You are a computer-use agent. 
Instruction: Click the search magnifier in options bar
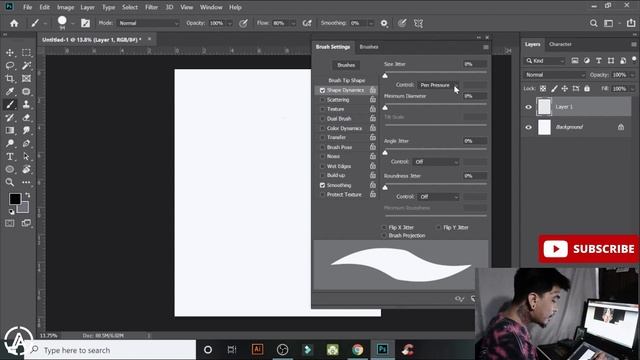(593, 23)
